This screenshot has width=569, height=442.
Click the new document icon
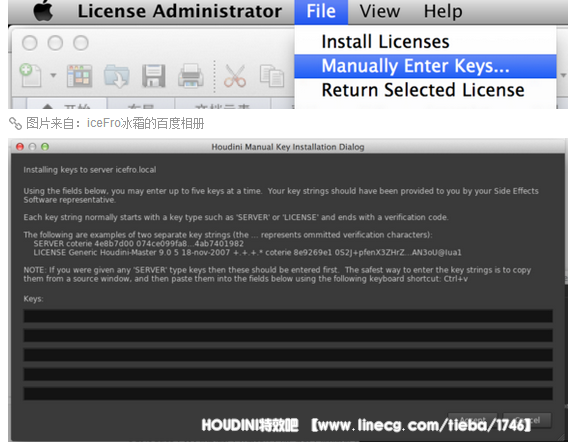30,75
